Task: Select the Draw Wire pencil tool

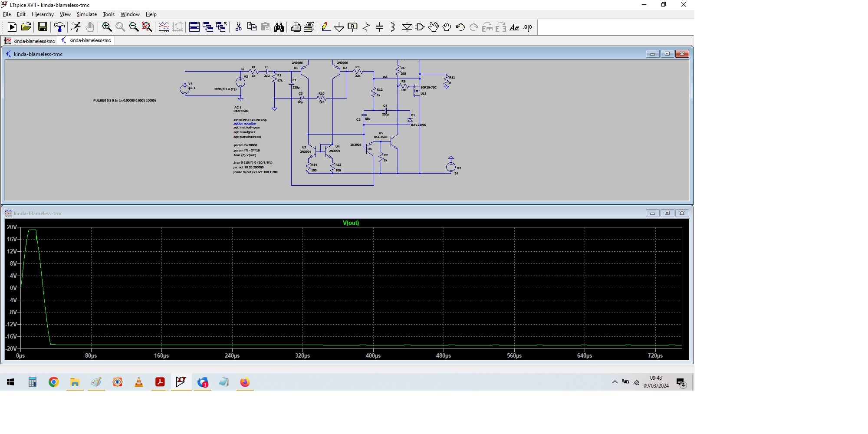Action: tap(325, 27)
